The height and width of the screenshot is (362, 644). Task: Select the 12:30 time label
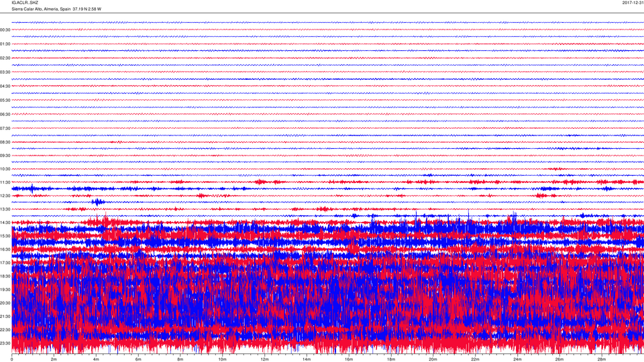click(5, 196)
